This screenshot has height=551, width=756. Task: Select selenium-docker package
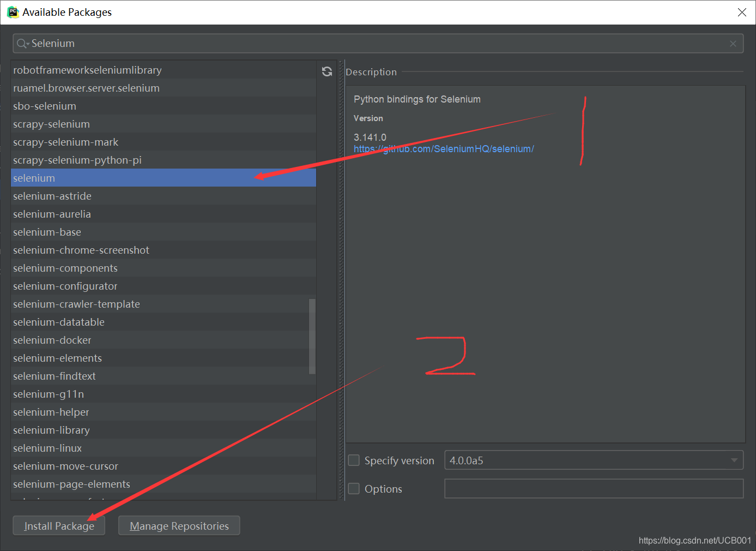click(164, 340)
